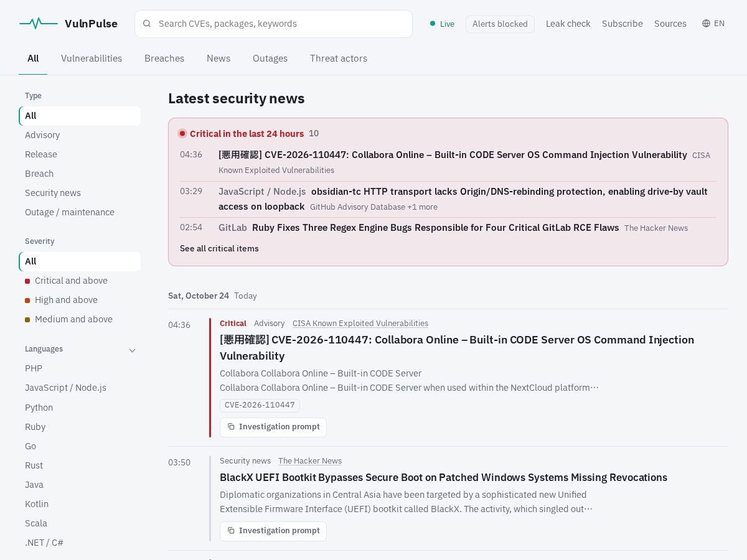Click the VulnPulse pulse logo icon
The width and height of the screenshot is (747, 560).
39,24
